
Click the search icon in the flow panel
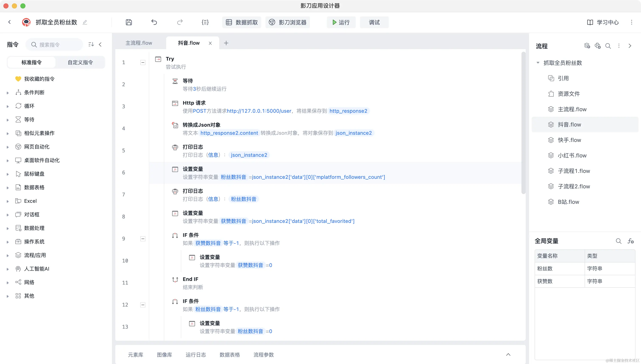coord(608,46)
